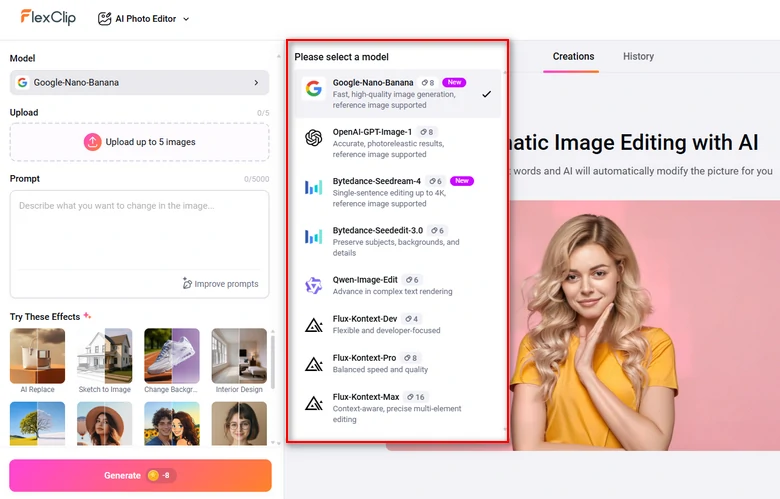Select the tree seasons effect thumbnail

coord(37,423)
